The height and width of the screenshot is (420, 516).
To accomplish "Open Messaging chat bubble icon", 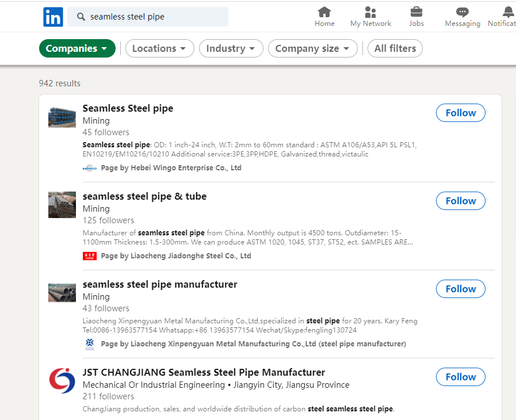I will (463, 13).
